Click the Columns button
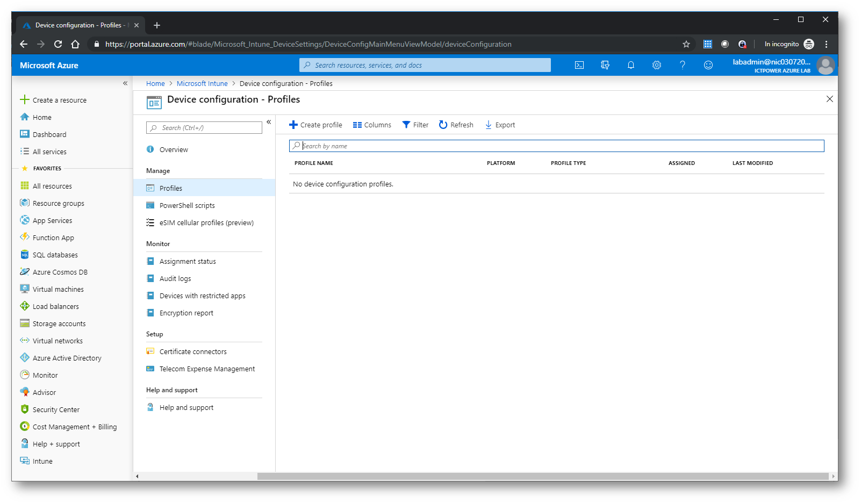Viewport: 861px width, 504px height. click(372, 125)
